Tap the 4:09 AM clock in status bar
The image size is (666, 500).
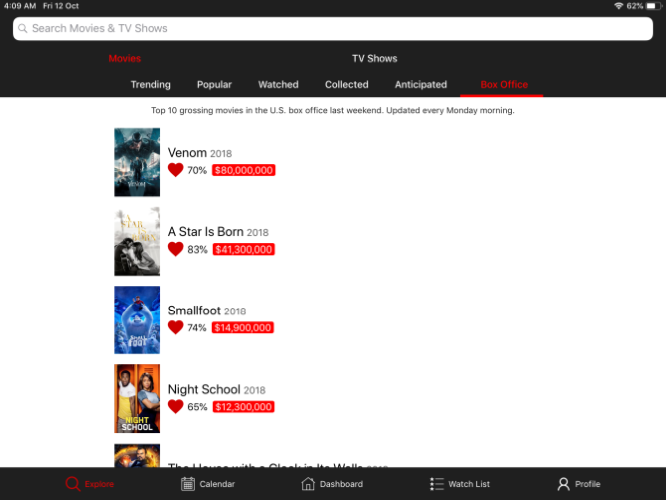click(x=20, y=6)
